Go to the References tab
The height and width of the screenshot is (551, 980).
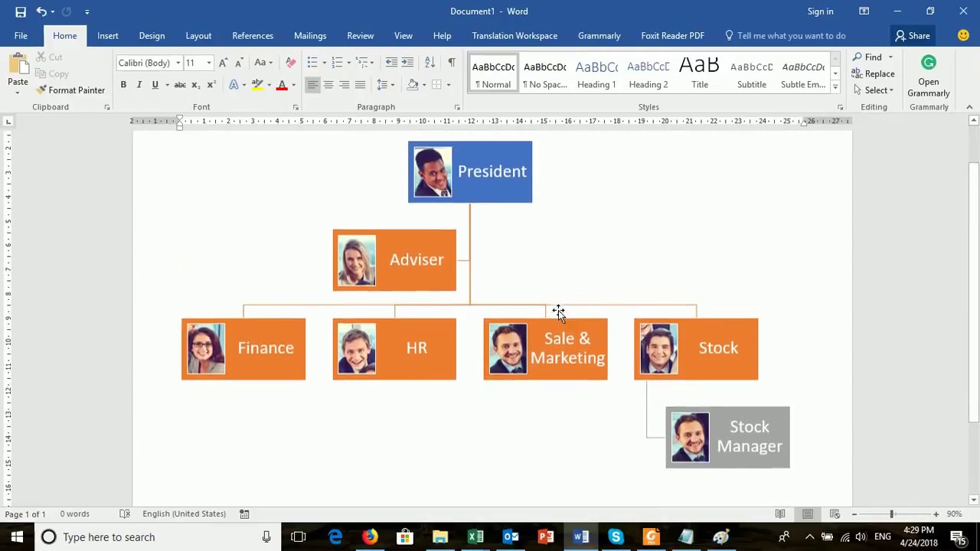(253, 36)
